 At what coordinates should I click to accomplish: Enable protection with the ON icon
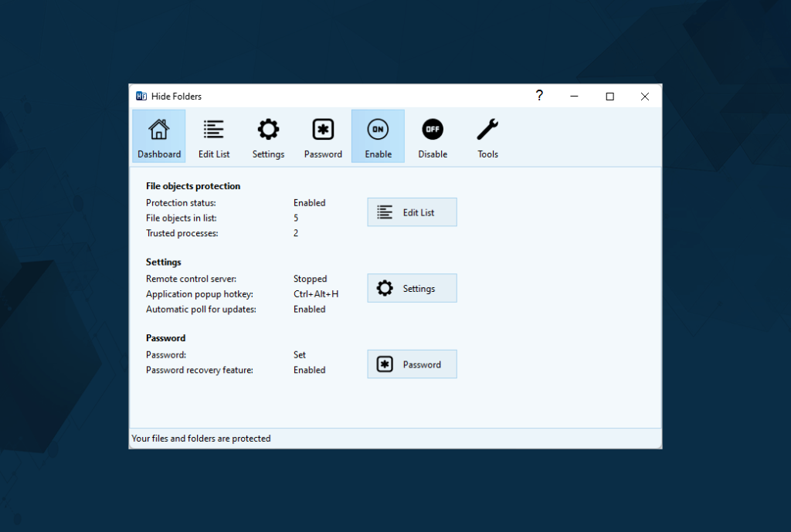(378, 136)
